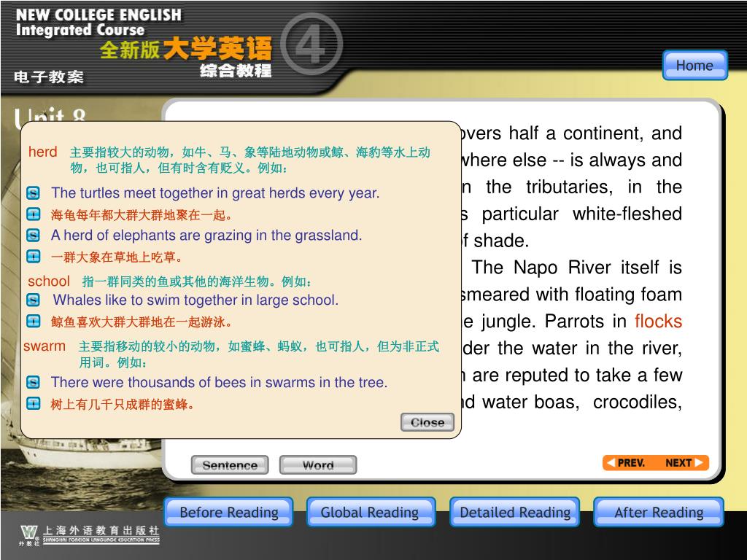Click the translation '一群大象在草地上吃草'
This screenshot has height=560, width=747.
pyautogui.click(x=117, y=257)
